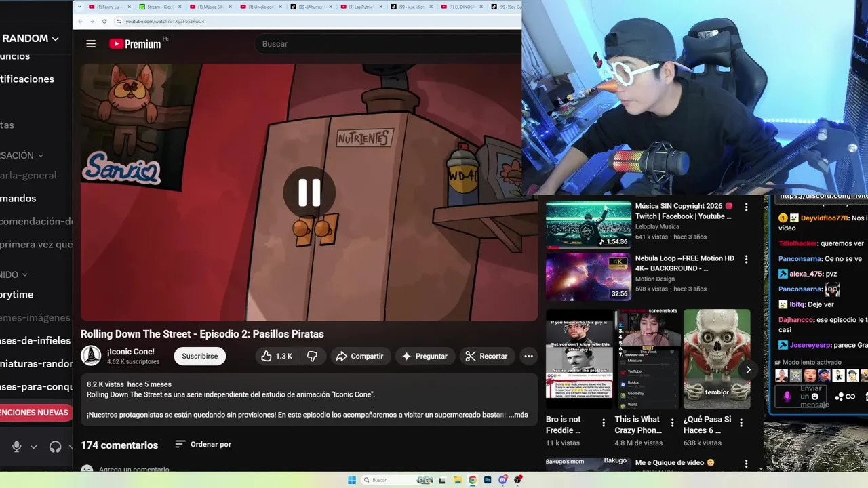The width and height of the screenshot is (868, 488).
Task: Open File Explorer from taskbar
Action: pyautogui.click(x=457, y=480)
